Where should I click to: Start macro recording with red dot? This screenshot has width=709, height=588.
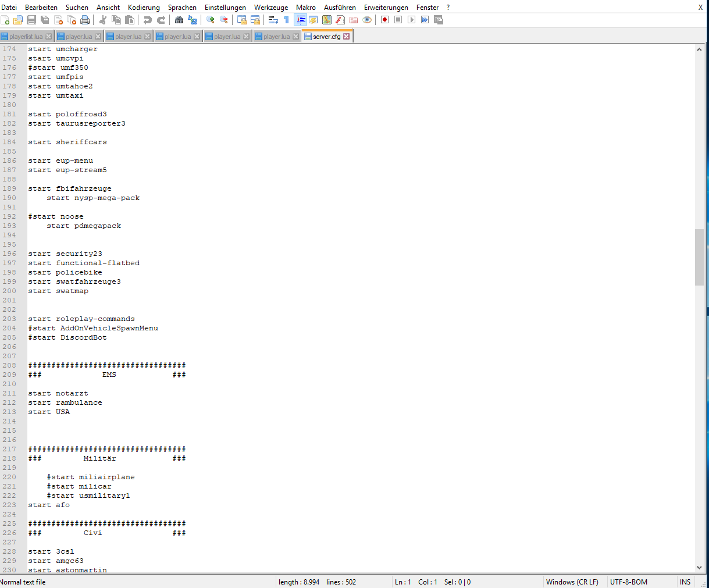(x=384, y=20)
